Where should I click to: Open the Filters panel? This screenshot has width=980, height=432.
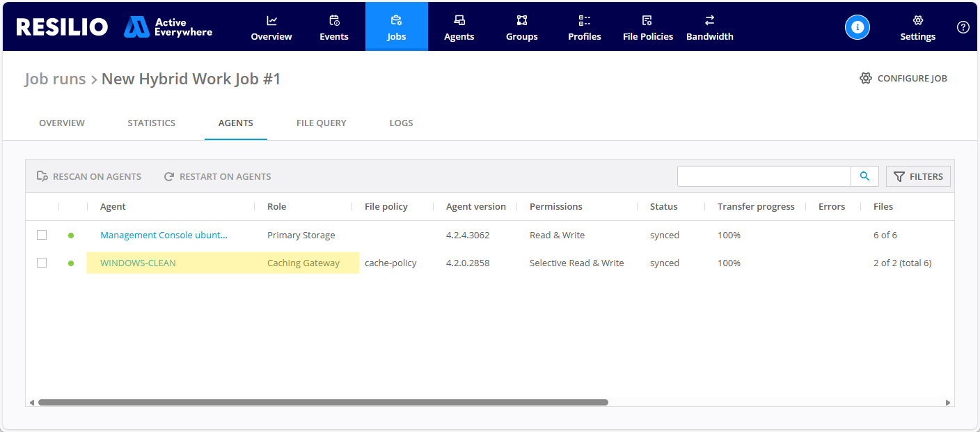click(x=918, y=176)
